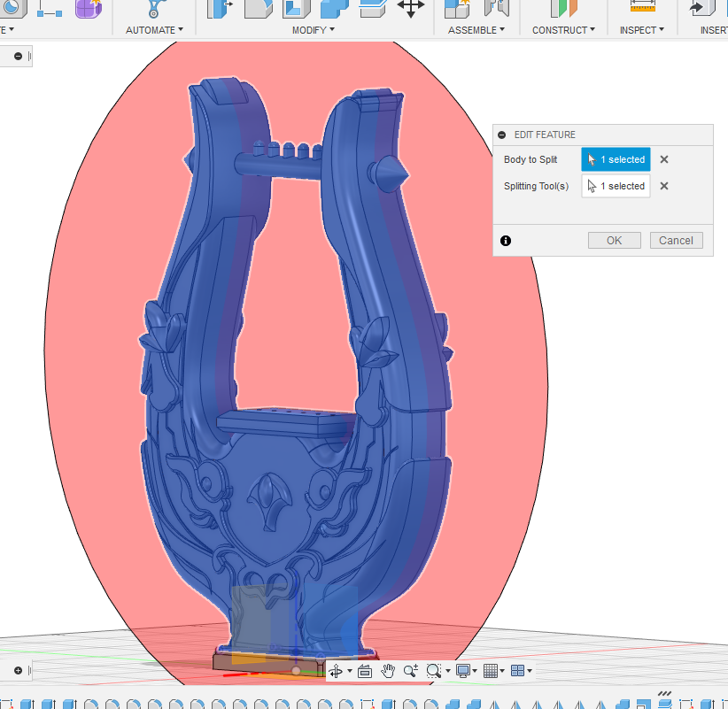Select the Shell tool icon
Image resolution: width=728 pixels, height=709 pixels.
click(297, 8)
